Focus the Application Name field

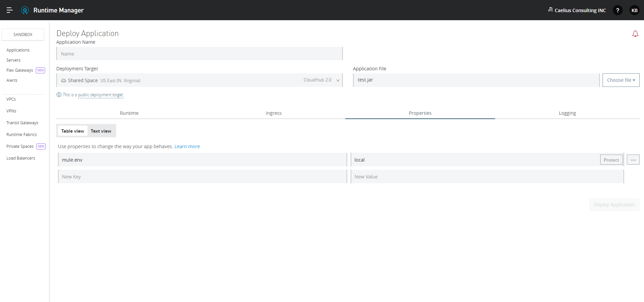pos(199,54)
